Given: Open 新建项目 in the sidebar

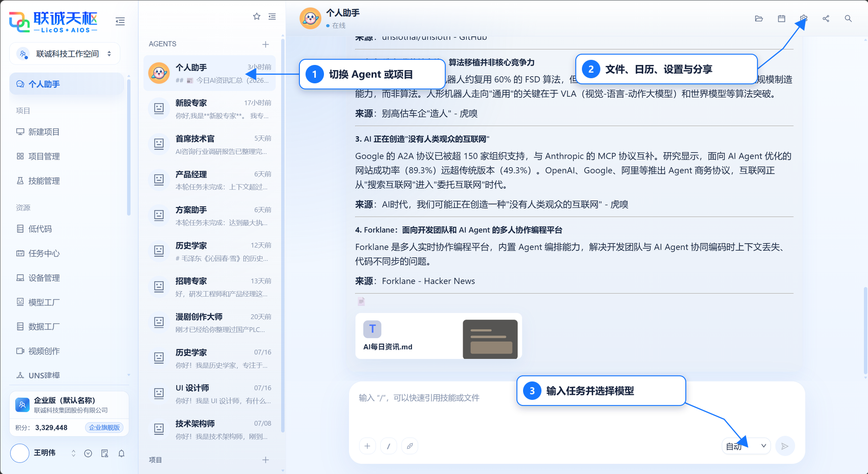Looking at the screenshot, I should tap(67, 132).
